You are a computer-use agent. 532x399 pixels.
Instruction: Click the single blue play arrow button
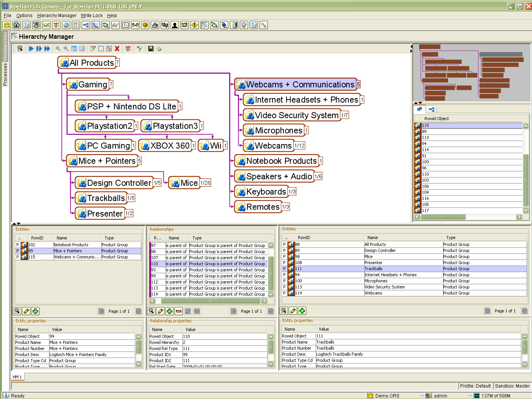click(x=31, y=49)
